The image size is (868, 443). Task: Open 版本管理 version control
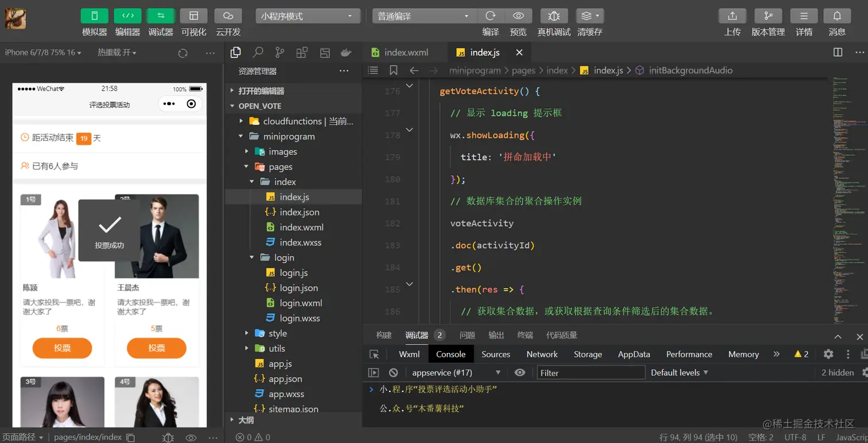point(768,16)
